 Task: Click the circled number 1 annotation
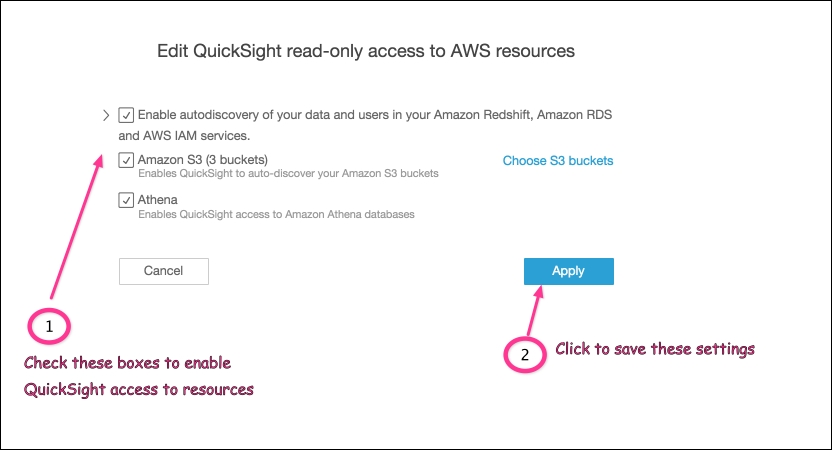point(49,326)
